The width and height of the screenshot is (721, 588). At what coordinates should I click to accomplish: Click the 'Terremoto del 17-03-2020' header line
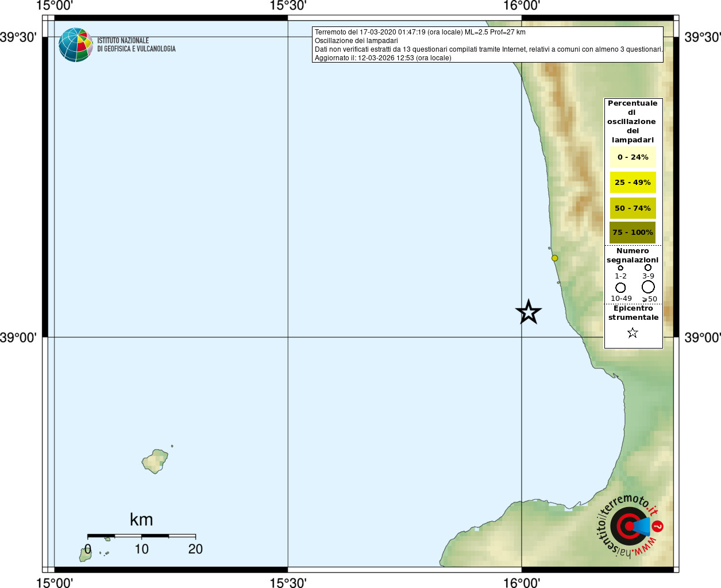pos(420,32)
